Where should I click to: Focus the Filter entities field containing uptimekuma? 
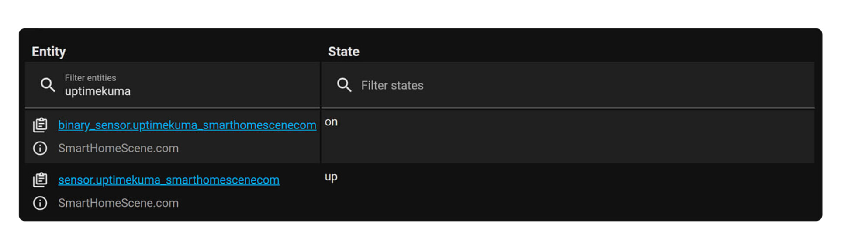pos(173,85)
